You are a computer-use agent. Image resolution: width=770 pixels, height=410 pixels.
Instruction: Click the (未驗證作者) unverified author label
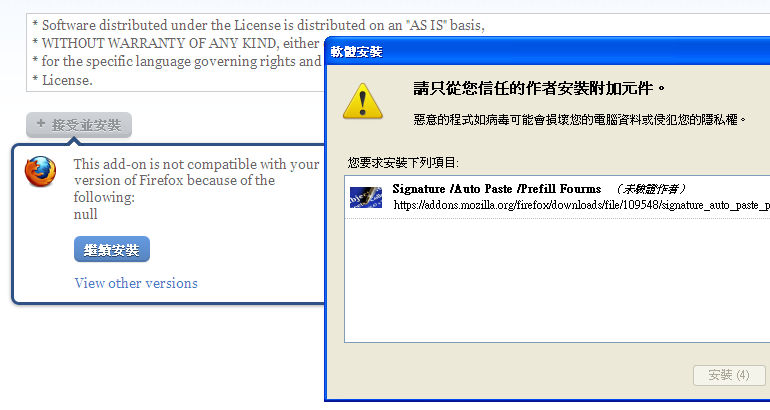point(649,189)
